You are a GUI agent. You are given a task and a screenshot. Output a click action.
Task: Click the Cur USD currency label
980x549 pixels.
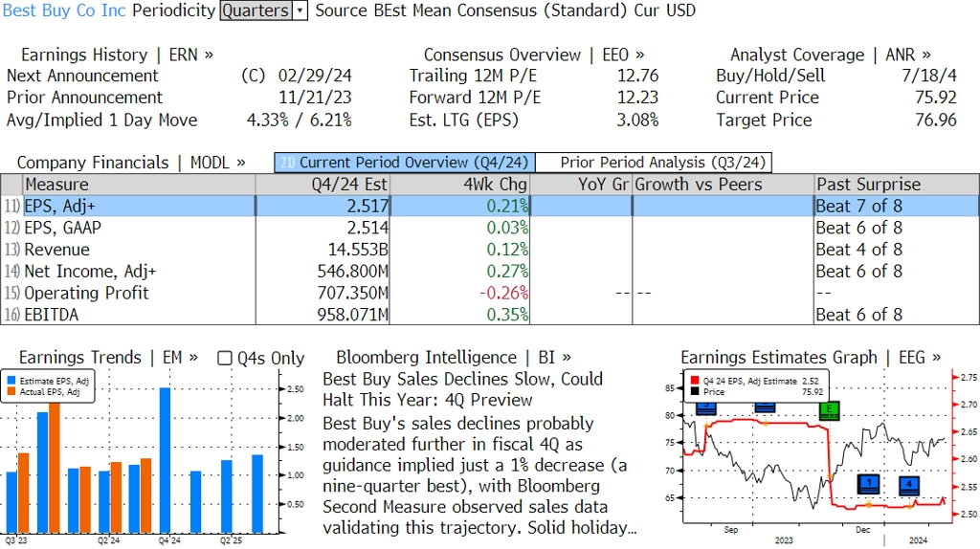click(x=664, y=11)
